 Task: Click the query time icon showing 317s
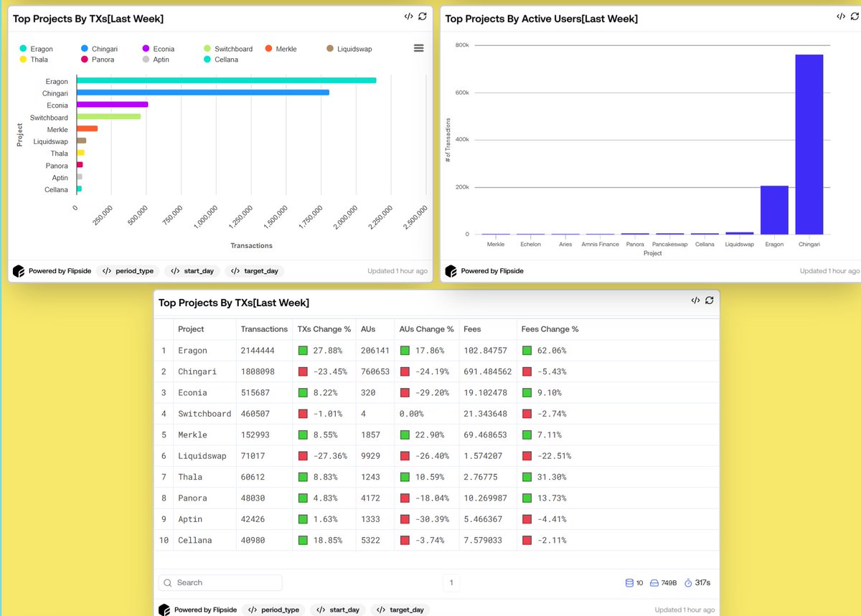pos(688,583)
